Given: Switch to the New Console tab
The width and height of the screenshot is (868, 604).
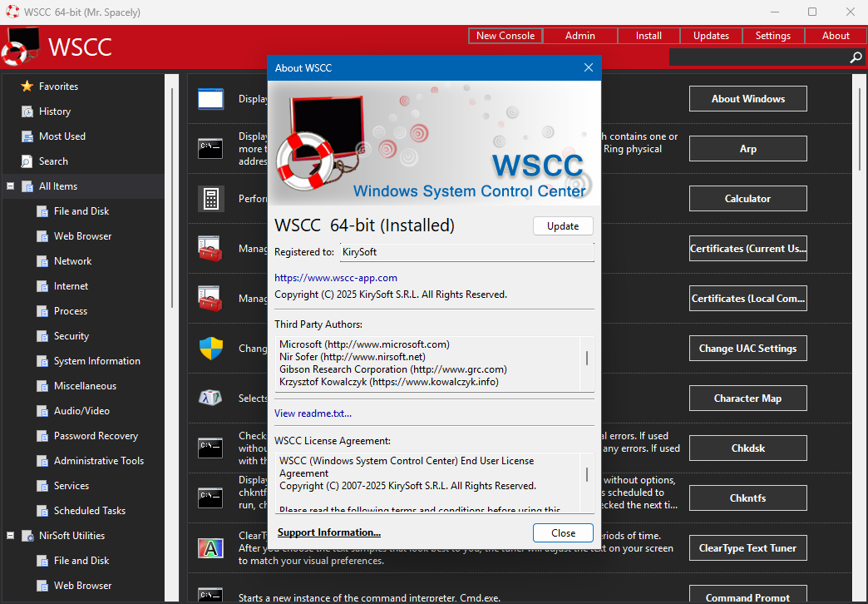Looking at the screenshot, I should point(506,36).
